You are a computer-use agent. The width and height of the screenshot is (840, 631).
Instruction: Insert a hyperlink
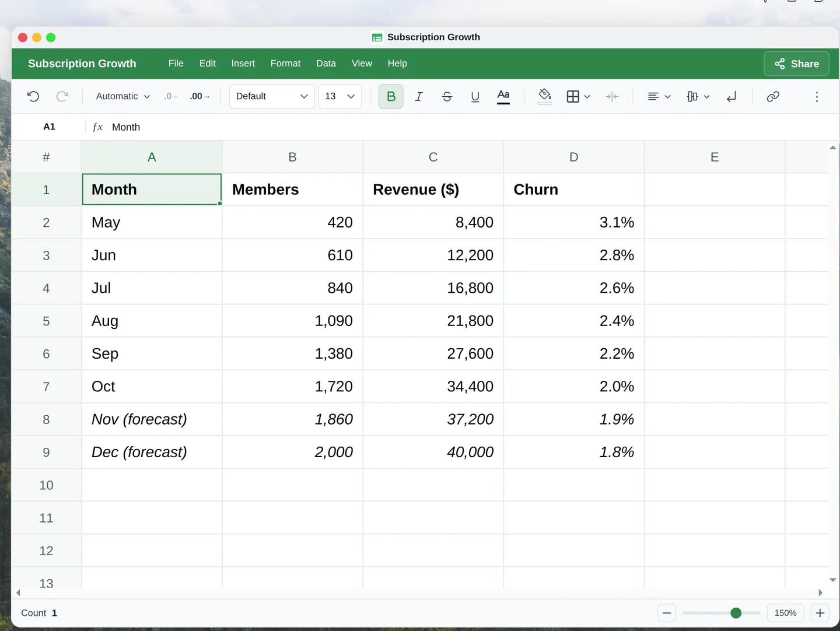tap(773, 96)
